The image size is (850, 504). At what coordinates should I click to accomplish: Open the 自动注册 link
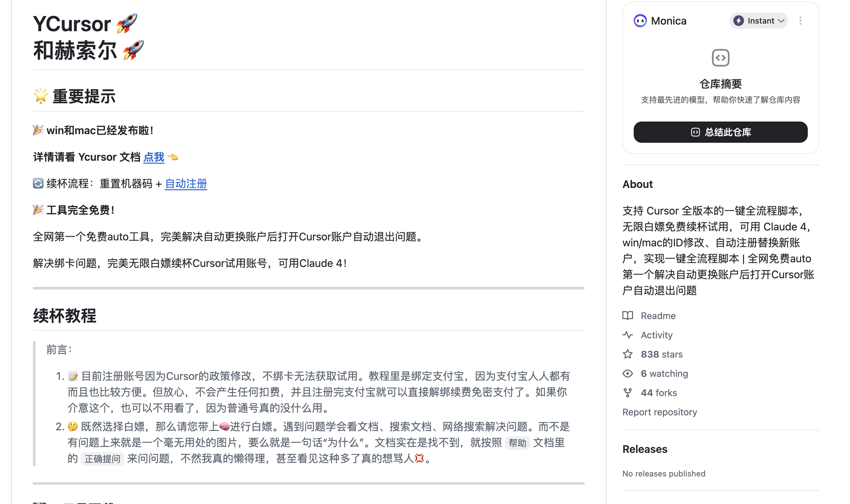click(186, 184)
